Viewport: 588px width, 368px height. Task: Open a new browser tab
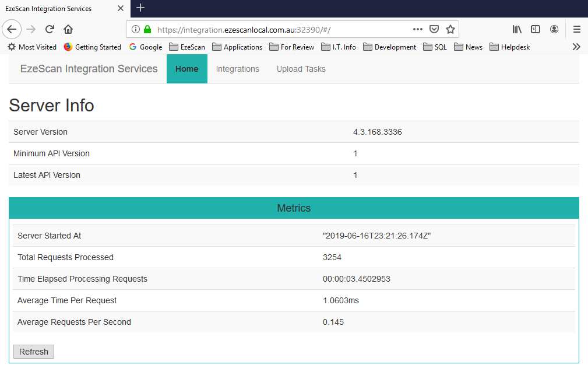(x=140, y=8)
